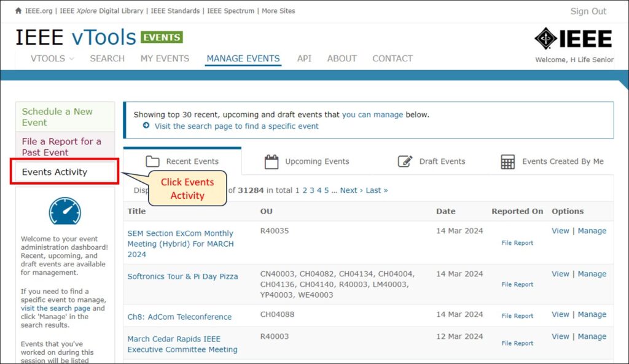The image size is (629, 364).
Task: Click Schedule a New Event
Action: coord(65,117)
